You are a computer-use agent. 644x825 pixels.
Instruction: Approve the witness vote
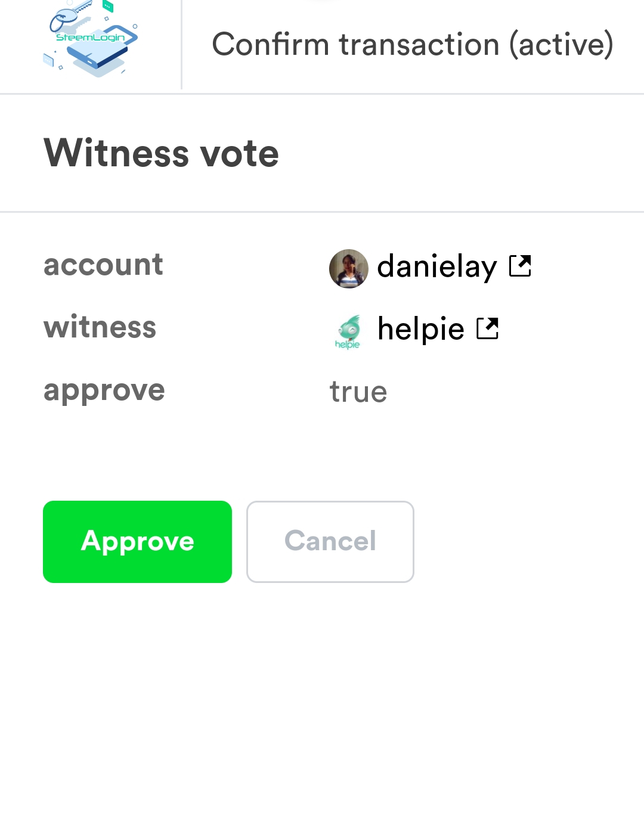point(137,541)
